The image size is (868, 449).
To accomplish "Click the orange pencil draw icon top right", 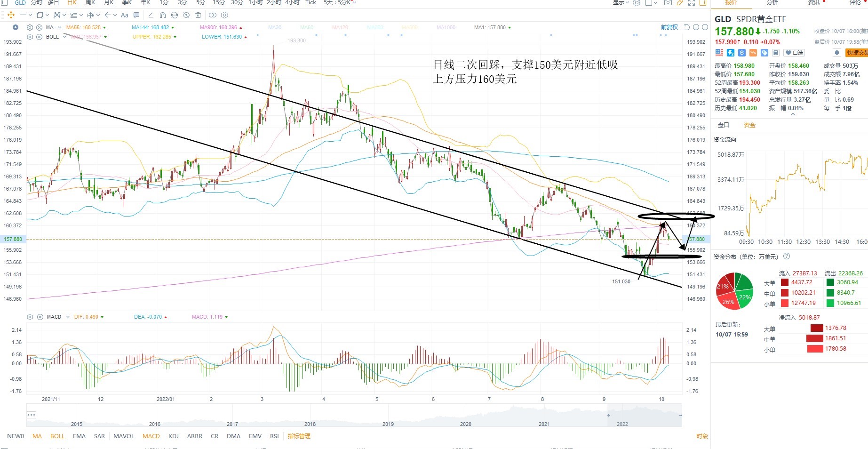I will [x=680, y=2].
